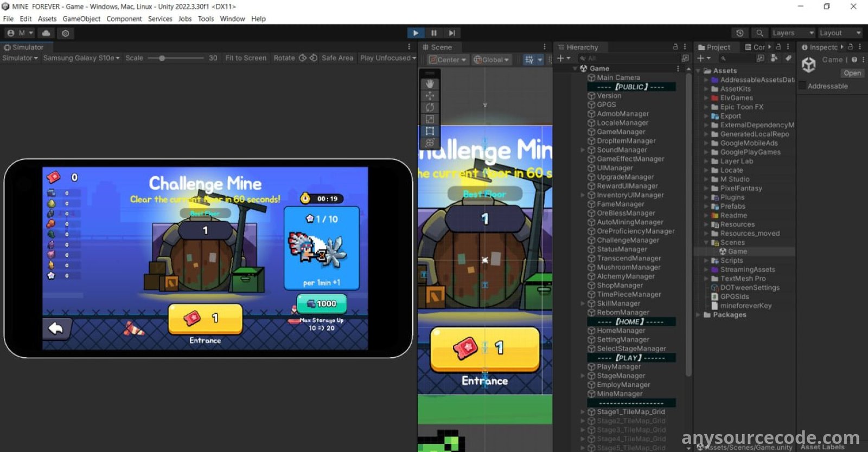Select the Transform tool in Scene view

click(430, 143)
